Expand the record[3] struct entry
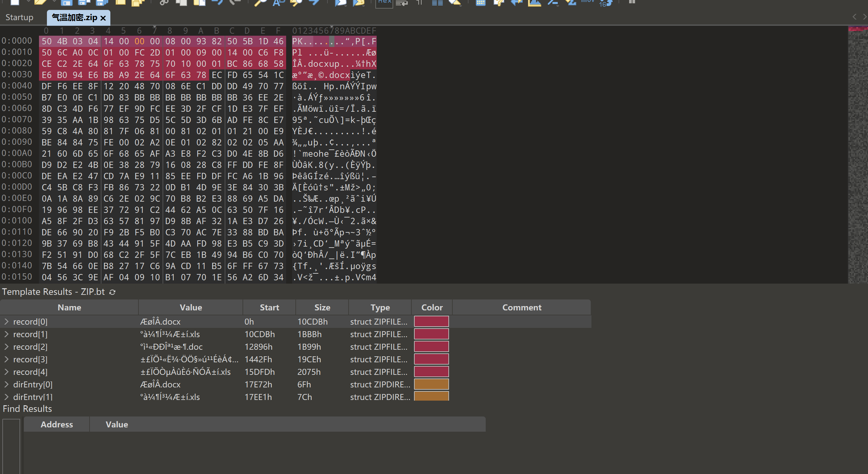Viewport: 868px width, 474px height. pos(6,359)
